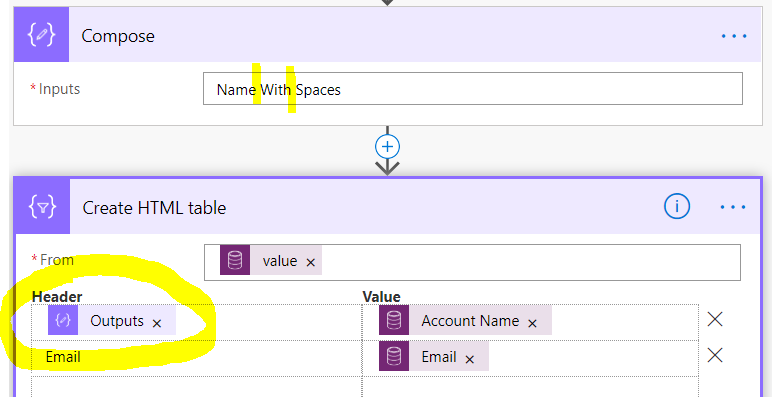Click the Create HTML table title
This screenshot has width=772, height=397.
coord(154,208)
